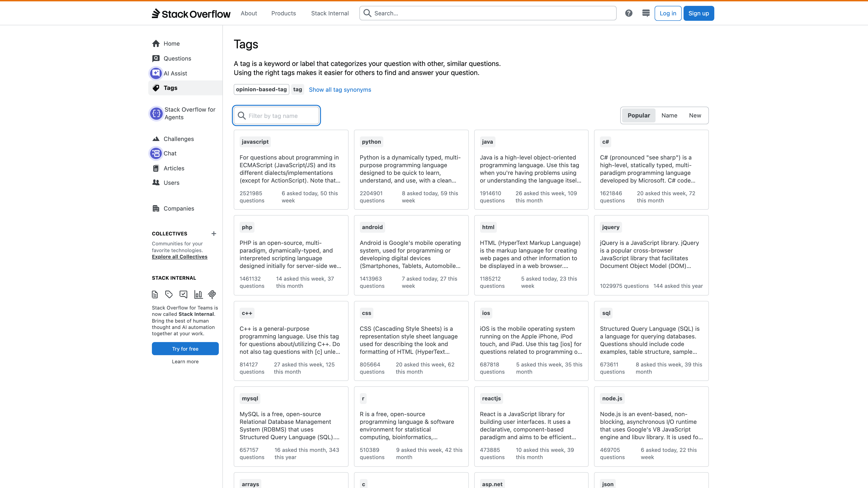The image size is (868, 488).
Task: Sort tags by New
Action: (695, 115)
